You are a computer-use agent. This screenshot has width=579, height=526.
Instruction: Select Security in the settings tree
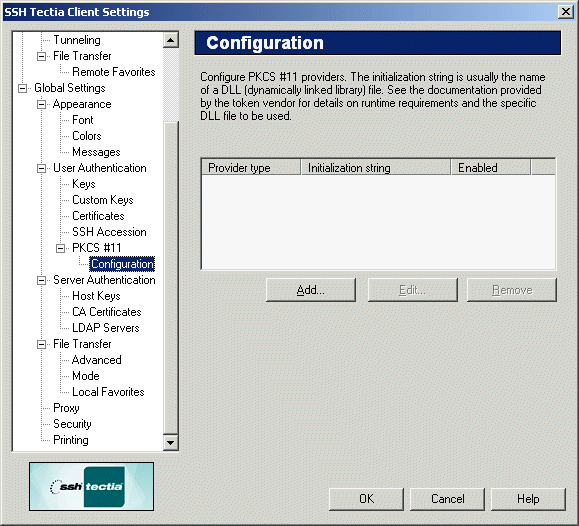[72, 424]
